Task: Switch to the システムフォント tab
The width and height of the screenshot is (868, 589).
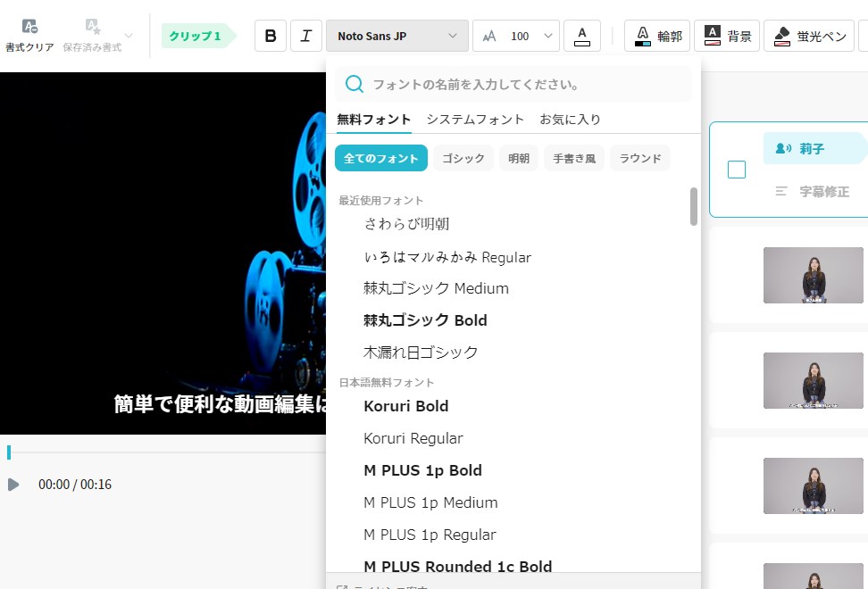Action: pos(475,120)
